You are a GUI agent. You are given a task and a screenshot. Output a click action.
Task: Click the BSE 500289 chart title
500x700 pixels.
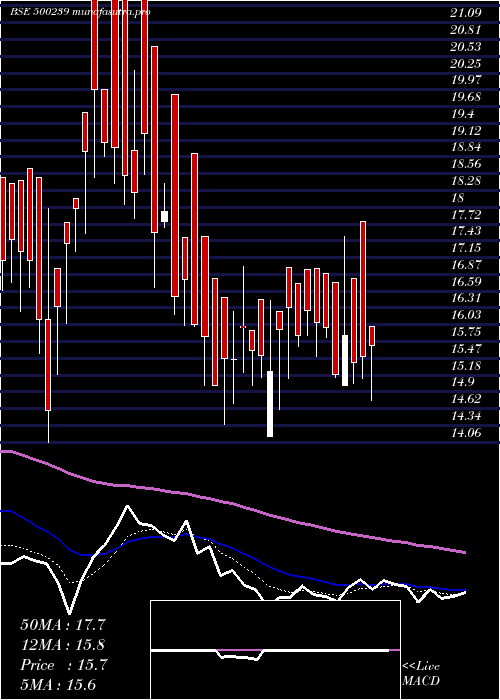(80, 12)
